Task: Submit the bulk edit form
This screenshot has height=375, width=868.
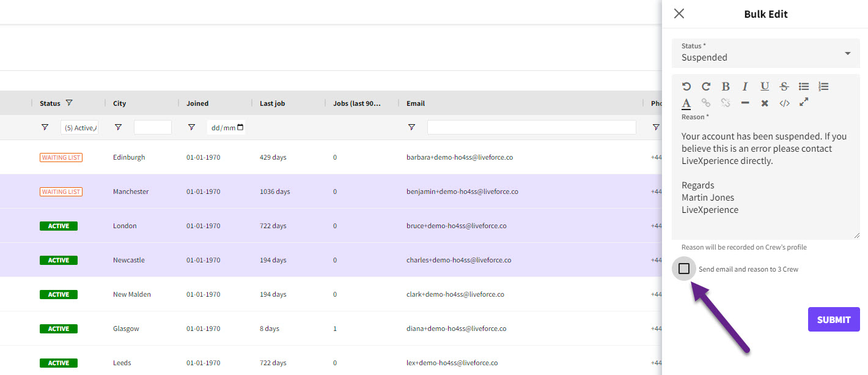Action: tap(833, 319)
